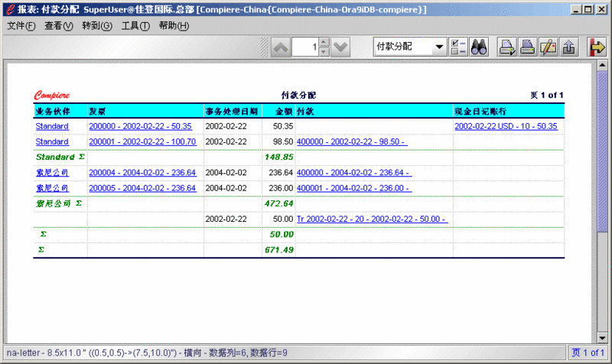Click the 页 1 of 1 status bar indicator
This screenshot has height=364, width=612.
click(x=588, y=353)
